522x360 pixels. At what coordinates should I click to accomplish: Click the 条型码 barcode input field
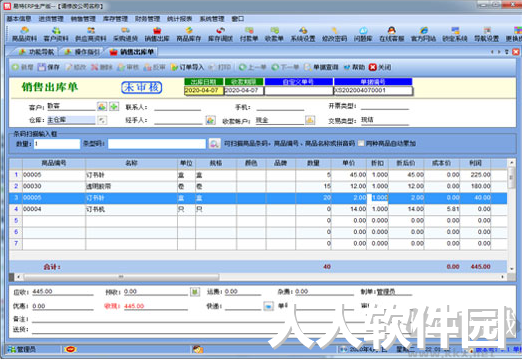pyautogui.click(x=157, y=144)
